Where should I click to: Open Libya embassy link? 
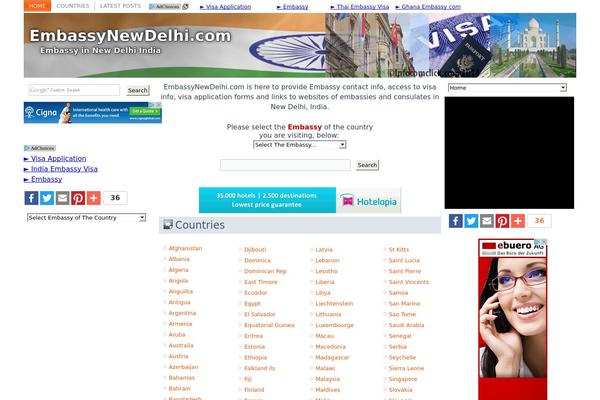coord(323,293)
